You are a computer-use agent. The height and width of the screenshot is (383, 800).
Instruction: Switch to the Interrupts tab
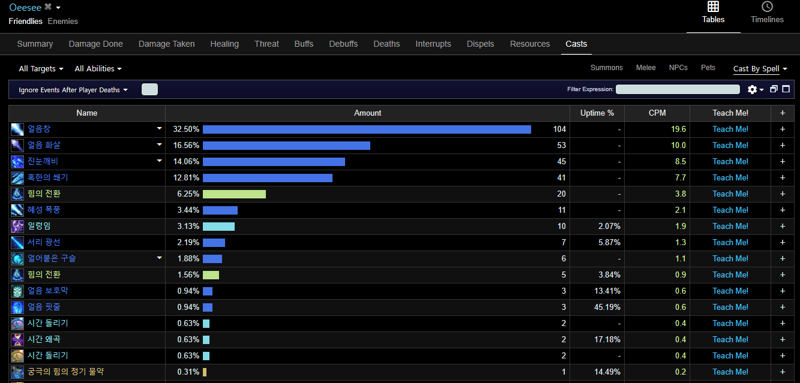pos(433,44)
